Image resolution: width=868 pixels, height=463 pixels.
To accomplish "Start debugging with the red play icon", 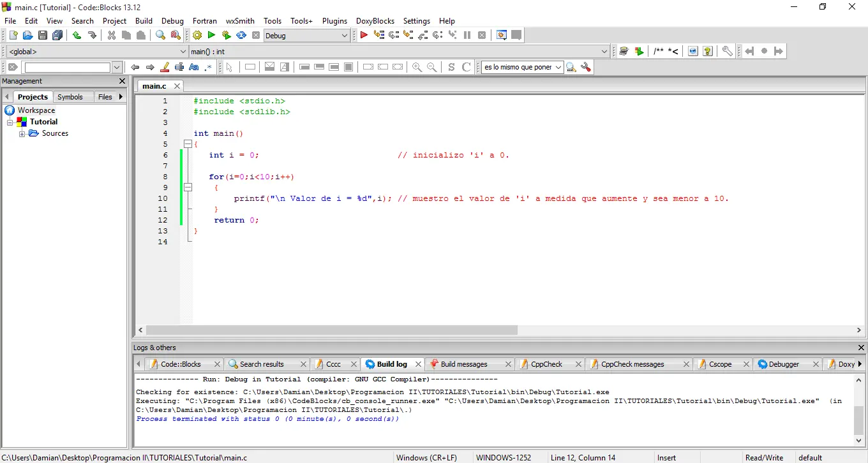I will (364, 36).
